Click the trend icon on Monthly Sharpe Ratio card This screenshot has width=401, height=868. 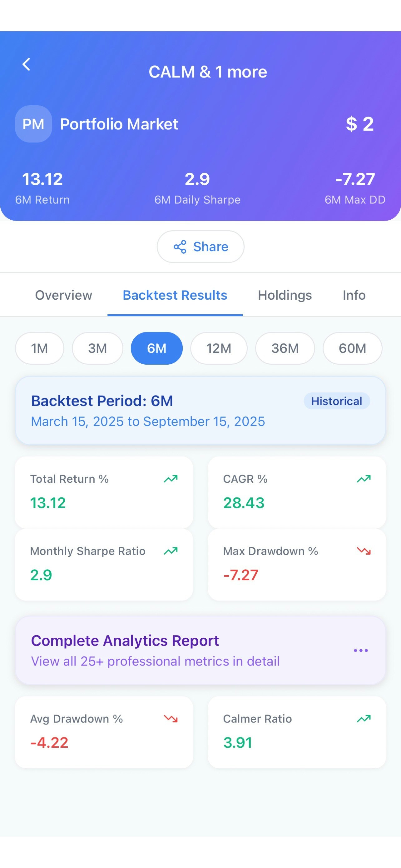[171, 551]
